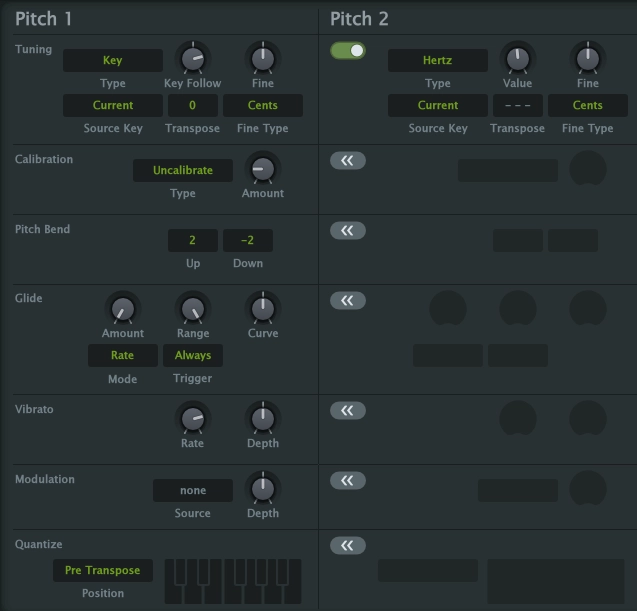Viewport: 637px width, 611px height.
Task: Open the Quantize Position dropdown showing Pre Transpose
Action: tap(103, 571)
